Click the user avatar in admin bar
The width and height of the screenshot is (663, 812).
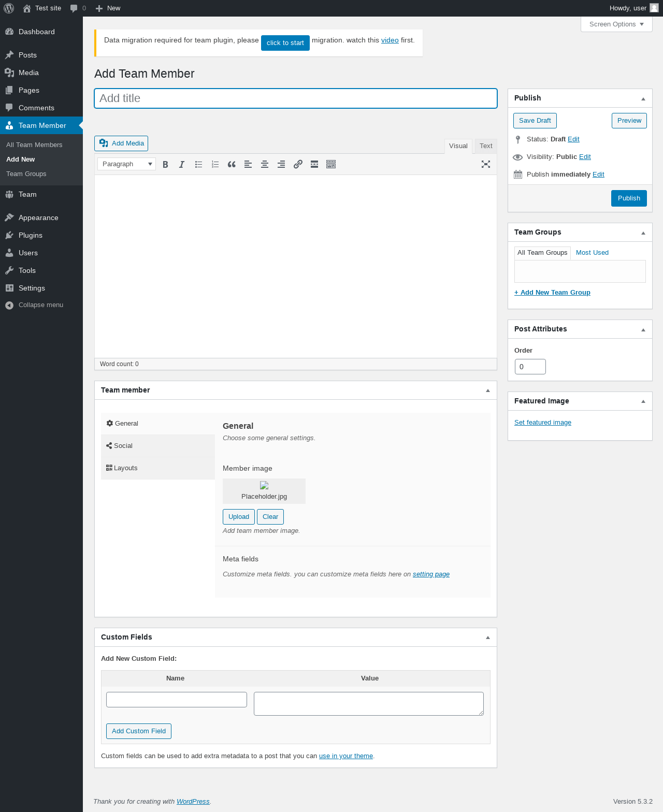654,8
